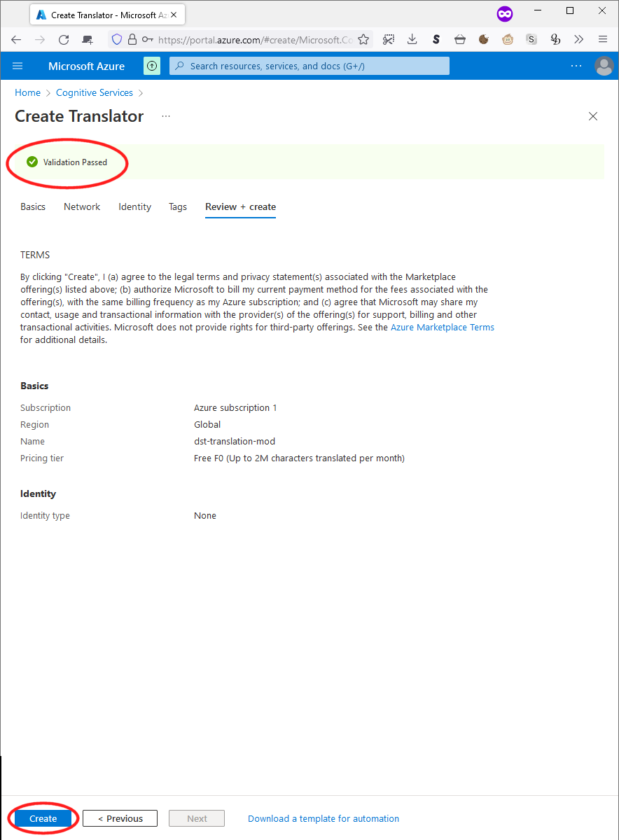Click the Identity section heading
619x840 pixels.
coord(38,493)
